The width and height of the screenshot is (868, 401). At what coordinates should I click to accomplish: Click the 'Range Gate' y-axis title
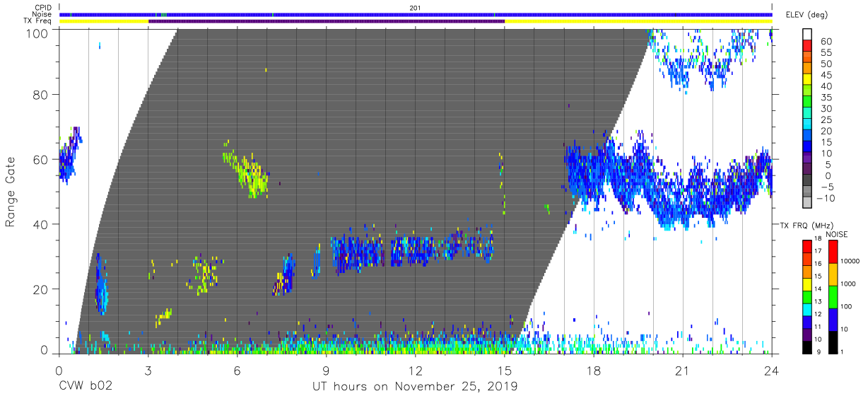click(11, 192)
